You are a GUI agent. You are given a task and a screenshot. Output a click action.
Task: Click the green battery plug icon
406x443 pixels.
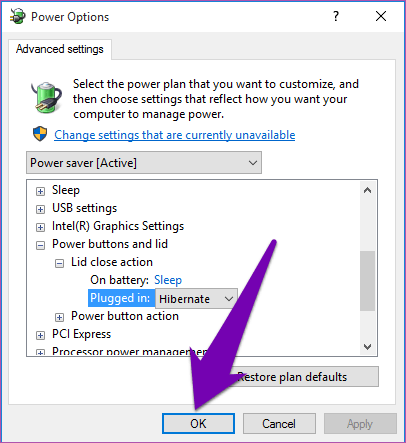[x=47, y=97]
